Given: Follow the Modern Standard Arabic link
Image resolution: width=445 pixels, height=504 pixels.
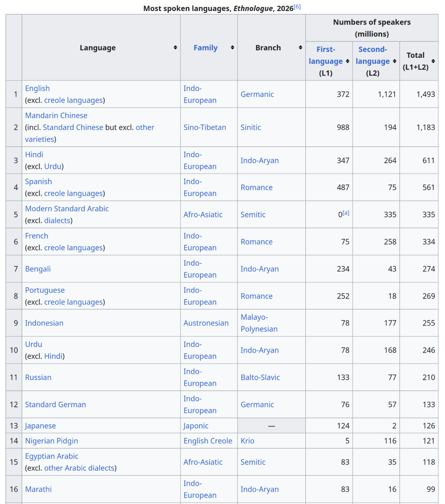Looking at the screenshot, I should coord(67,208).
